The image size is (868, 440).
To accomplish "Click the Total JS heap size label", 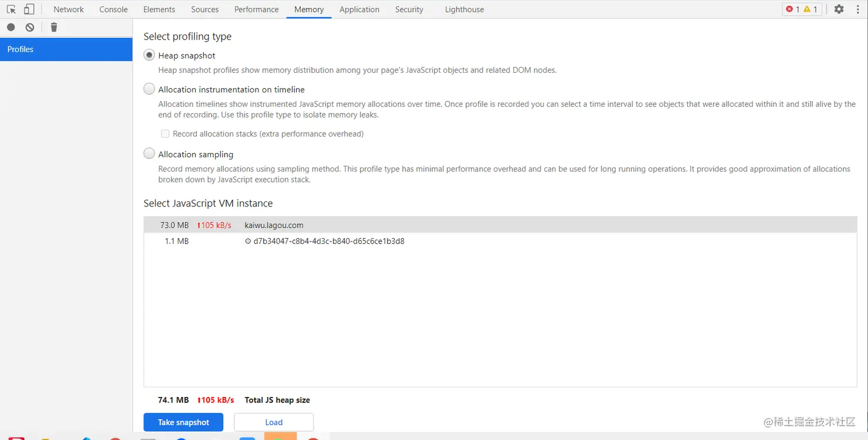I will click(277, 400).
